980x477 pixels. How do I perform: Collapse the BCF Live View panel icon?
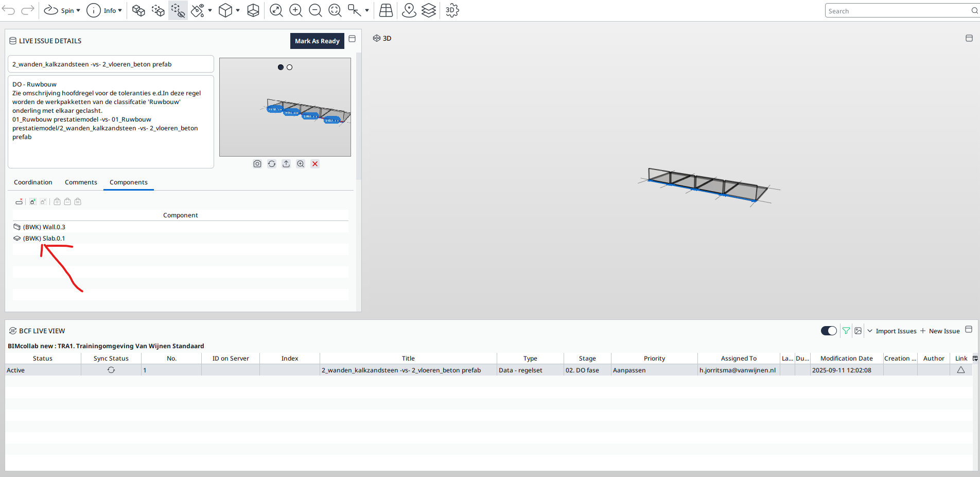tap(969, 329)
